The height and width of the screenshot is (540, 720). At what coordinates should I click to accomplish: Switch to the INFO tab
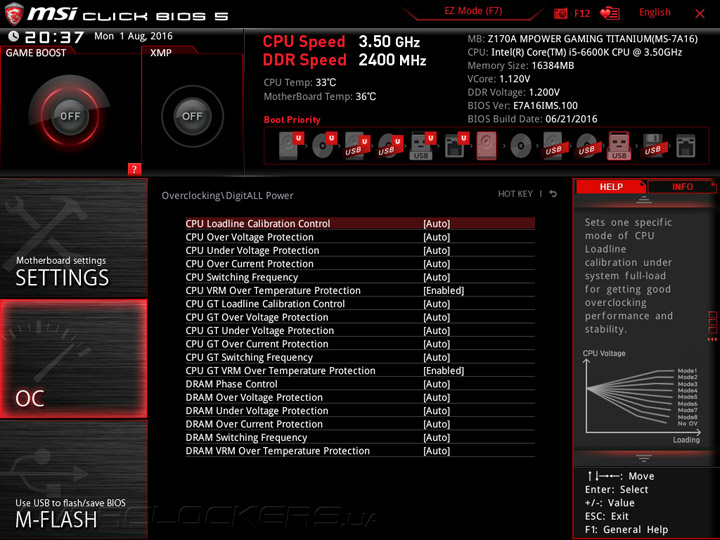tap(682, 186)
